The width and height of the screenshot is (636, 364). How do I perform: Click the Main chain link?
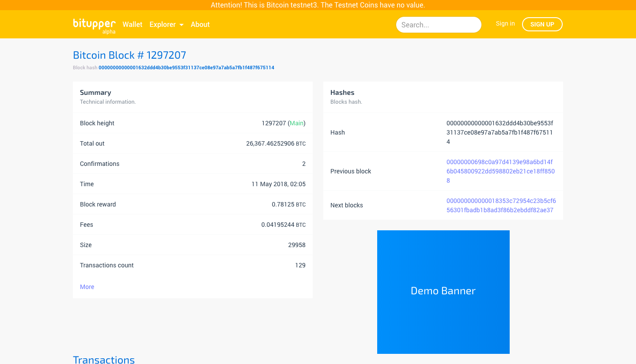(297, 123)
